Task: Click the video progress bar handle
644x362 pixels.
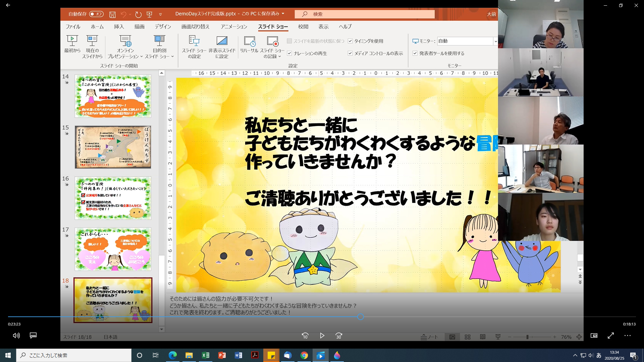Action: click(x=361, y=317)
